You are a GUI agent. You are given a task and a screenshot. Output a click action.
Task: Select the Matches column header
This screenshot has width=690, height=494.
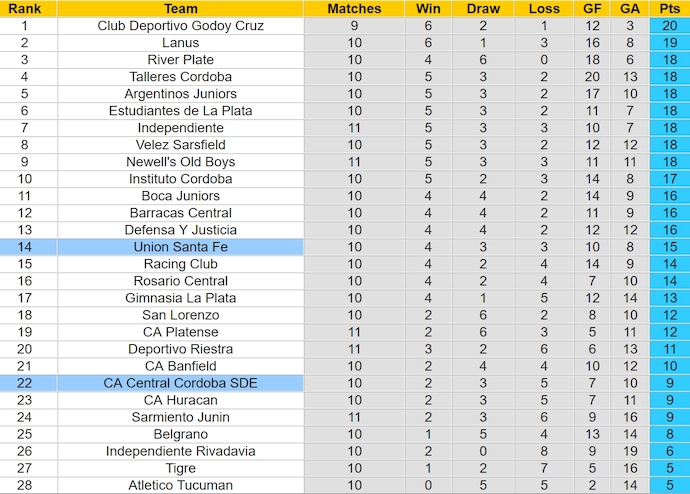354,9
